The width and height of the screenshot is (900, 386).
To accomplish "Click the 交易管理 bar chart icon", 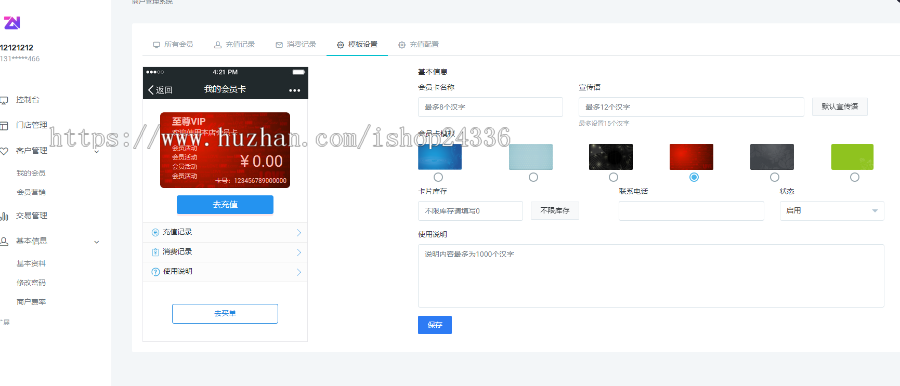I will click(3, 217).
